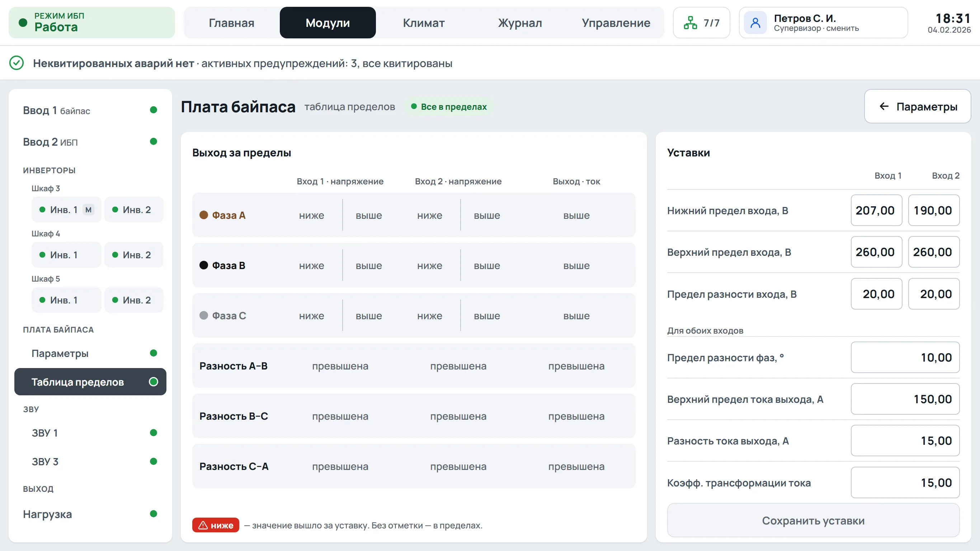This screenshot has height=551, width=980.
Task: Edit Верхний предел тока выхода field 150,00
Action: [905, 399]
